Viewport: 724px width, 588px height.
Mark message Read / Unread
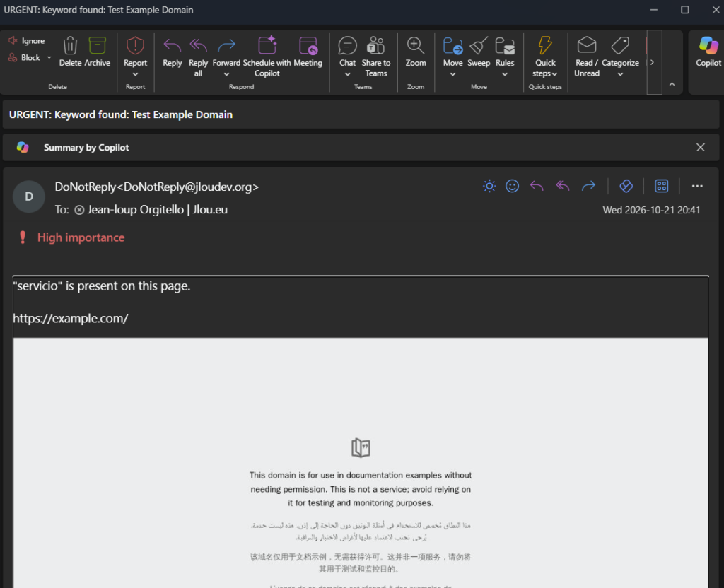point(586,56)
